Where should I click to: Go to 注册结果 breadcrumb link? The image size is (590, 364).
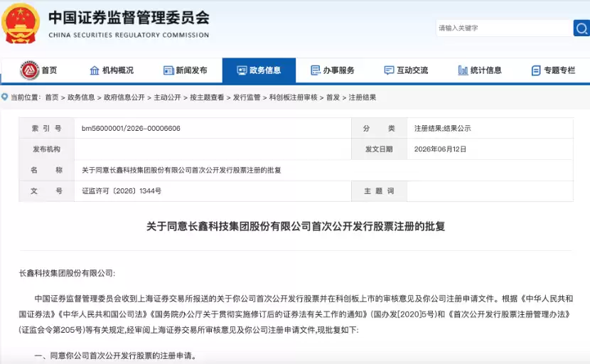tap(363, 97)
